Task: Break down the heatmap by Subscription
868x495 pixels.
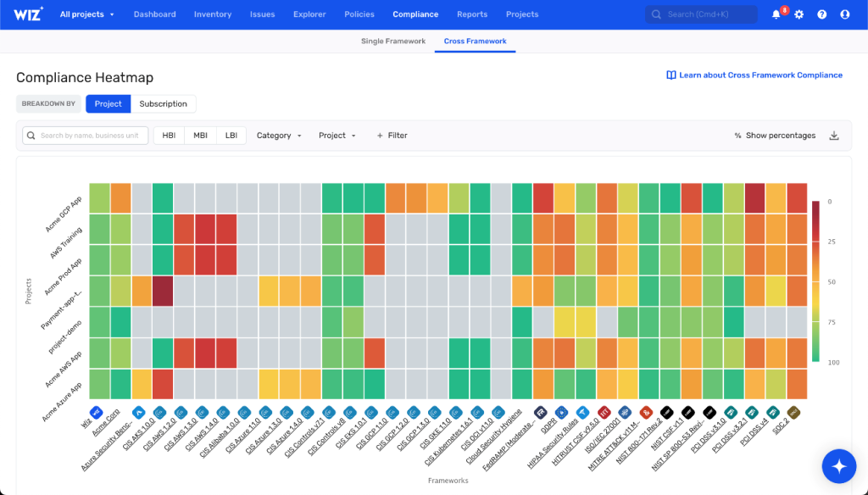Action: pos(164,103)
